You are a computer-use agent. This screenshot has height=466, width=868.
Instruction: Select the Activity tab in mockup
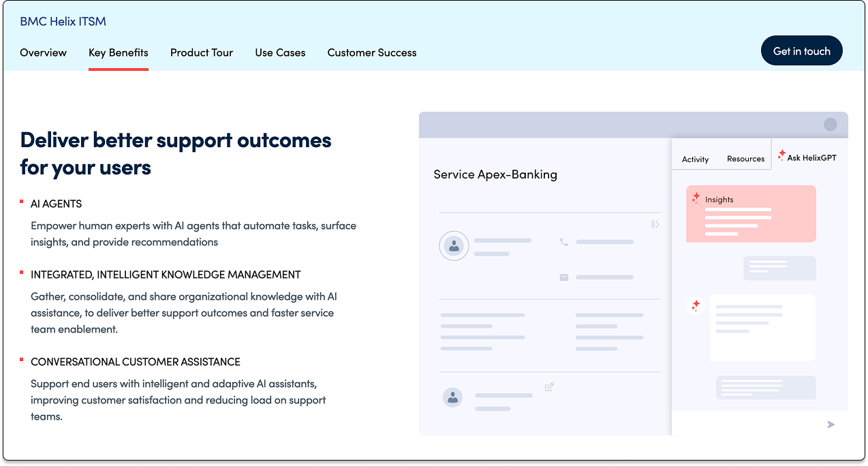point(695,159)
